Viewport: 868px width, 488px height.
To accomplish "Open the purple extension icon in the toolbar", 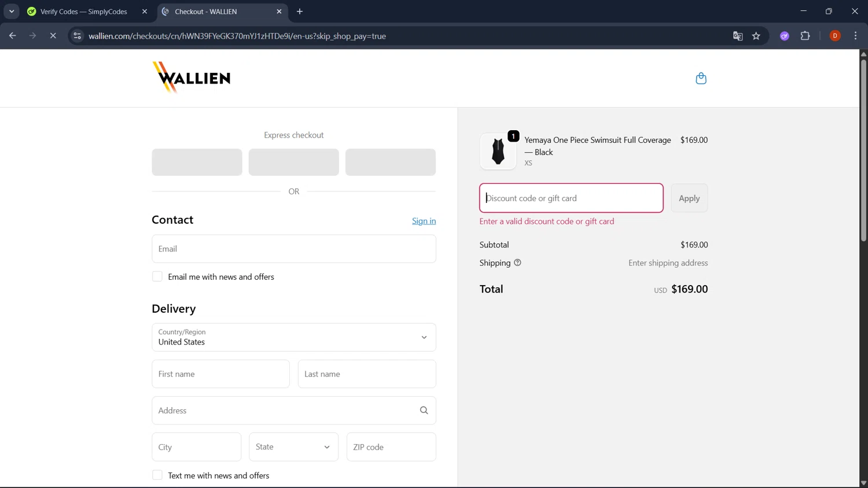I will coord(785,36).
